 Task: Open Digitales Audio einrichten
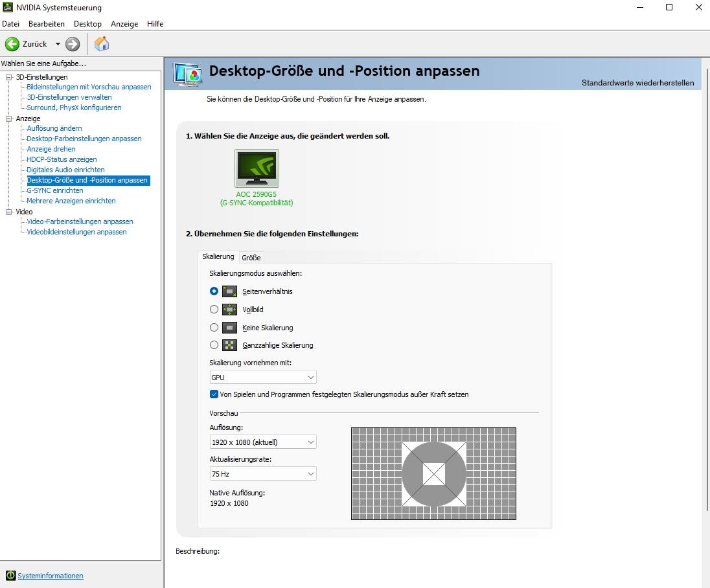pos(65,170)
